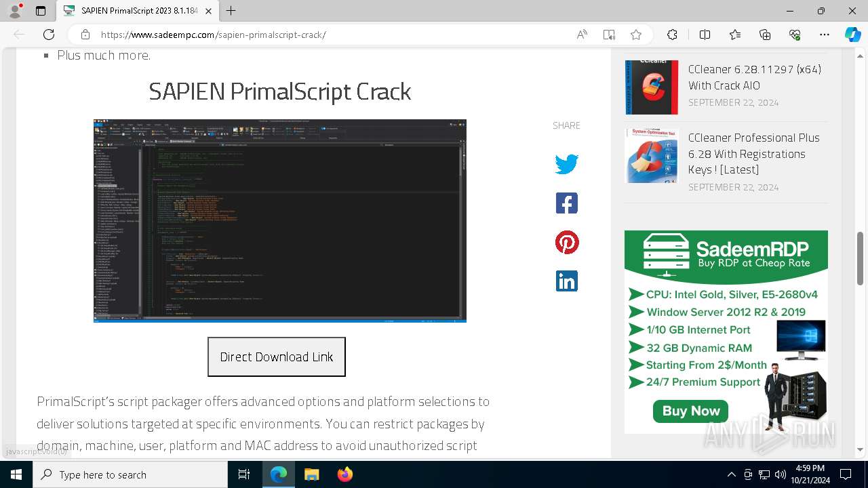Open Collections icon
Viewport: 868px width, 488px height.
(x=765, y=35)
